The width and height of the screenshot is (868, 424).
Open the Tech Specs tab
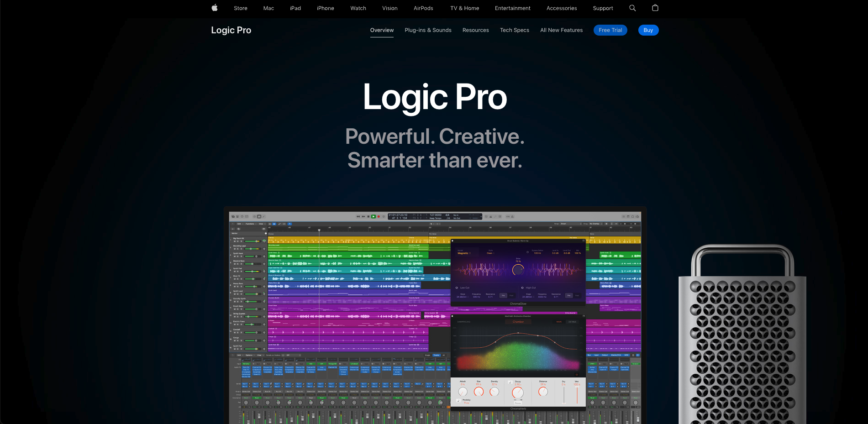tap(515, 30)
